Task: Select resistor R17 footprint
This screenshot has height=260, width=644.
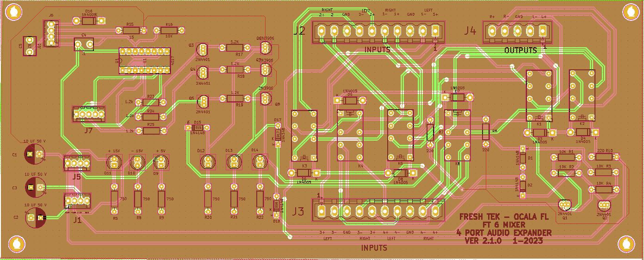Action: 235,47
